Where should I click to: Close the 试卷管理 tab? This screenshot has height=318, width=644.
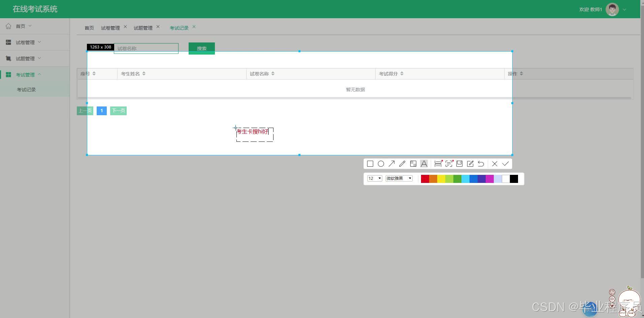click(125, 27)
